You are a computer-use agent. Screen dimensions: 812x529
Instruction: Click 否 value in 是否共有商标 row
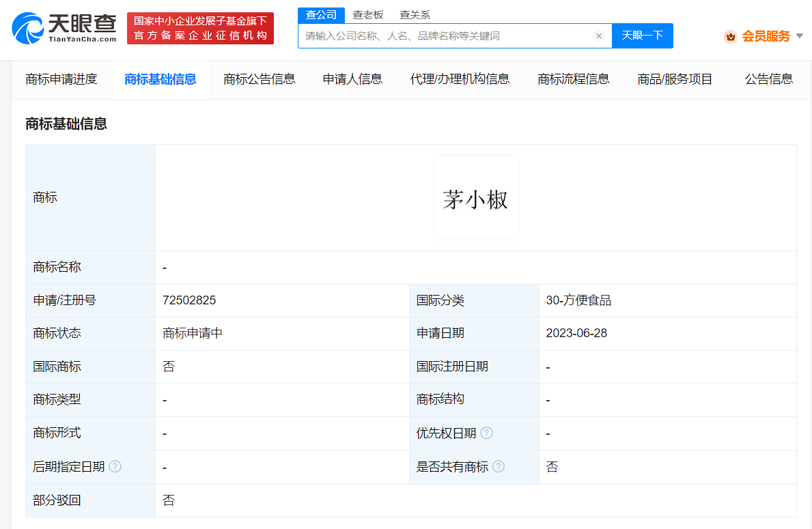pos(552,467)
